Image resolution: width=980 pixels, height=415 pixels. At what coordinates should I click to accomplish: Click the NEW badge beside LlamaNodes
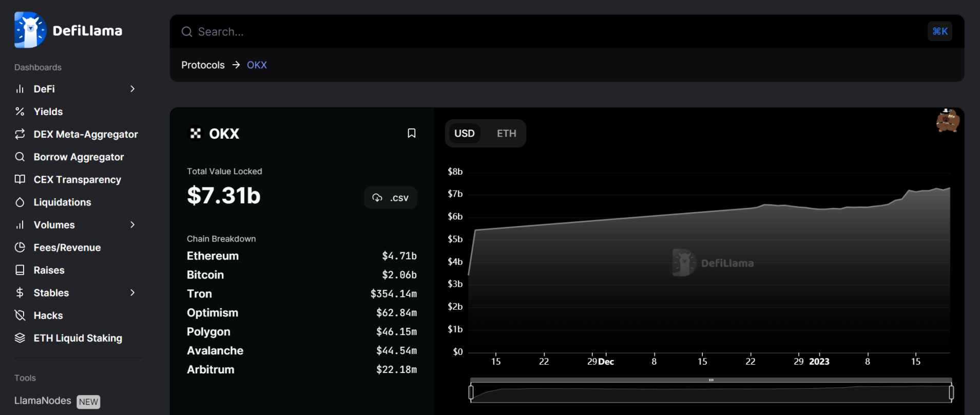coord(88,402)
